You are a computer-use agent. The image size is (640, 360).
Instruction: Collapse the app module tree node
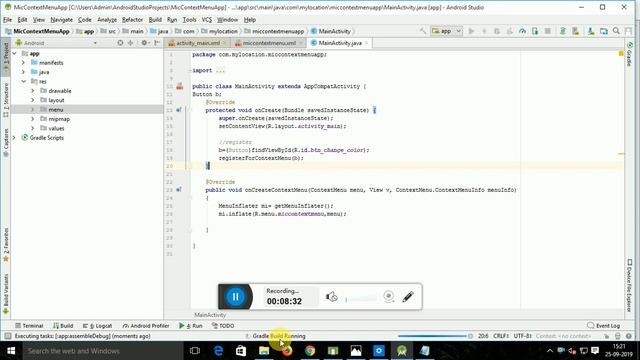(15, 53)
